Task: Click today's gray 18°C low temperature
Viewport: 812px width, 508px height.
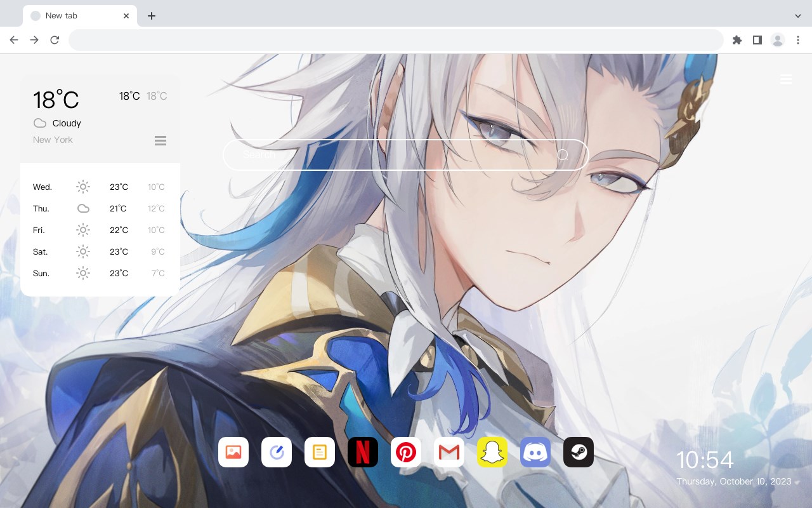Action: [x=157, y=96]
